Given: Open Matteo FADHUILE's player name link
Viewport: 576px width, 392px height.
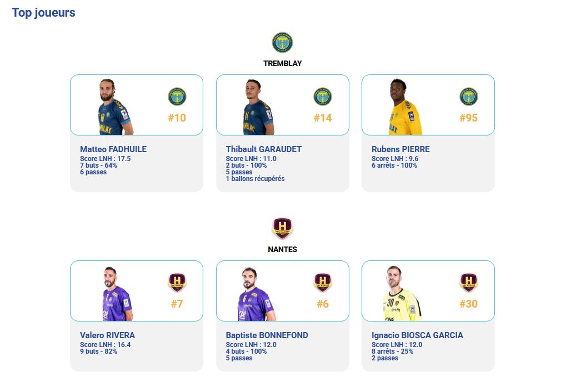Looking at the screenshot, I should point(113,149).
